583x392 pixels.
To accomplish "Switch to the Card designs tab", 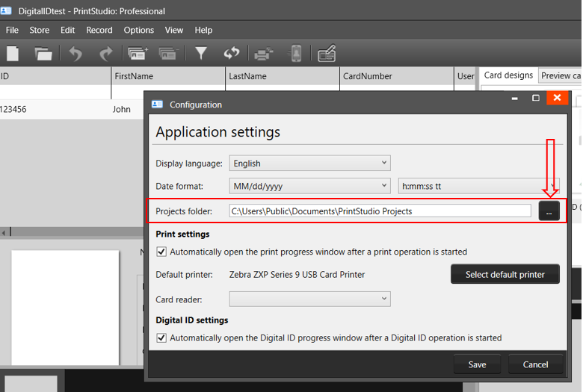I will tap(508, 75).
